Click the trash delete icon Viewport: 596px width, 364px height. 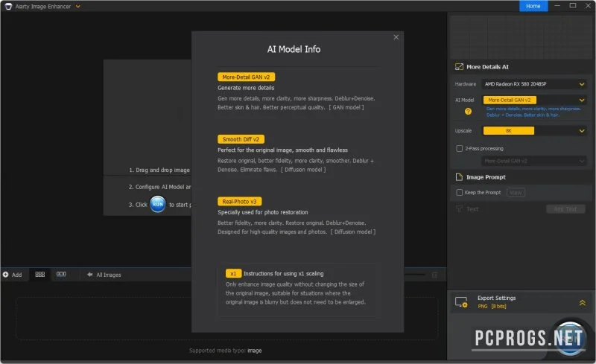[x=435, y=275]
